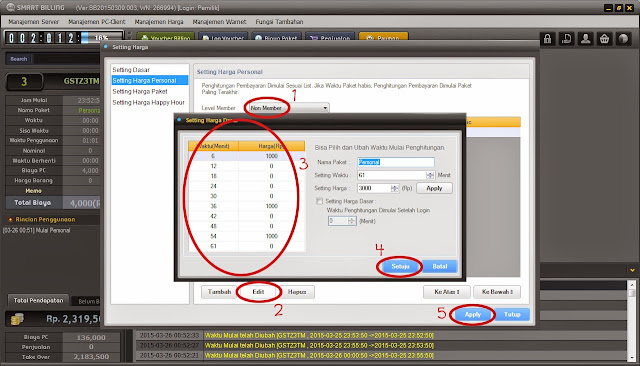The image size is (640, 366).
Task: Select the row with Waktu 30
Action: (246, 196)
